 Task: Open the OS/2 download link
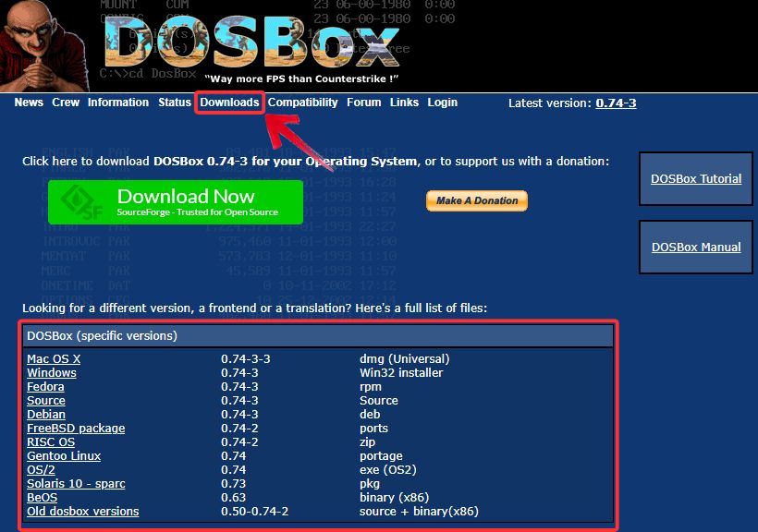41,470
